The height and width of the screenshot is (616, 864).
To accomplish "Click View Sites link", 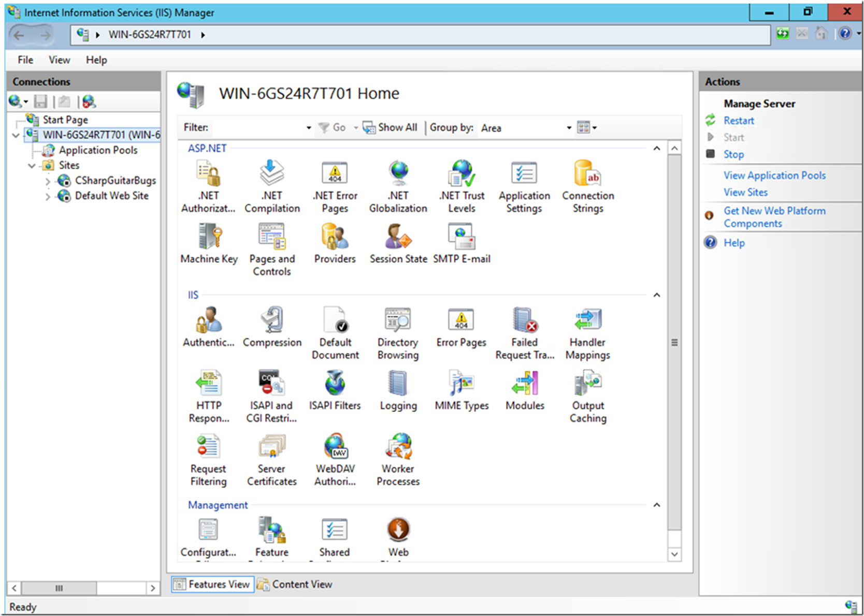I will tap(745, 192).
